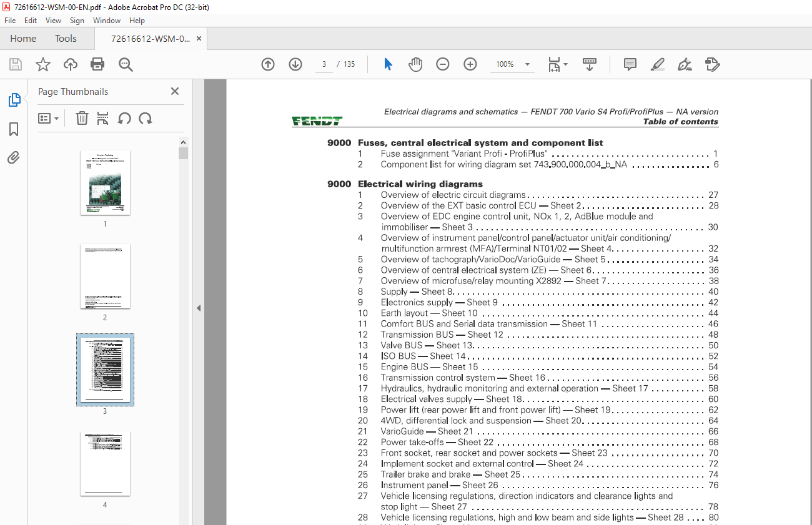The height and width of the screenshot is (525, 812).
Task: Select the page 2 thumbnail
Action: (x=105, y=276)
